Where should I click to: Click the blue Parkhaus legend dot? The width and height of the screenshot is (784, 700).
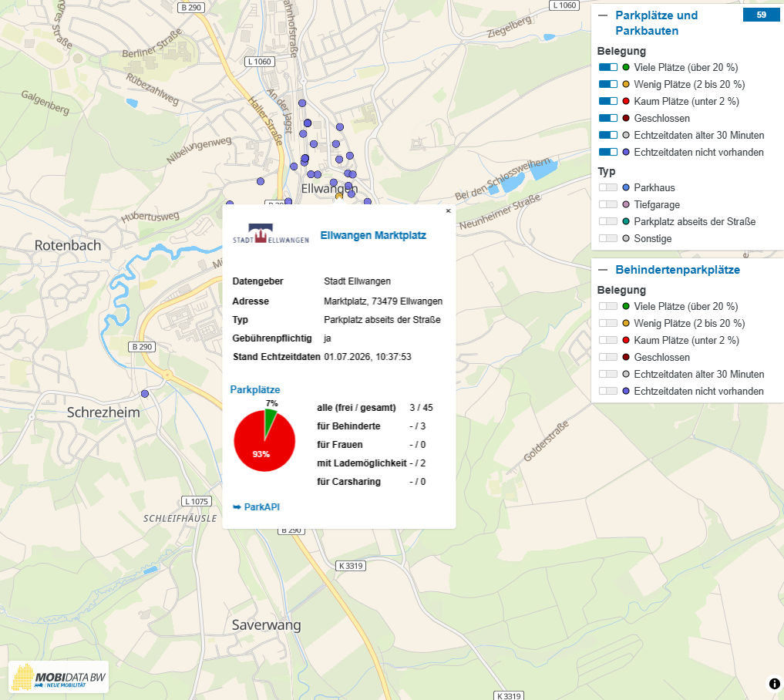tap(626, 187)
